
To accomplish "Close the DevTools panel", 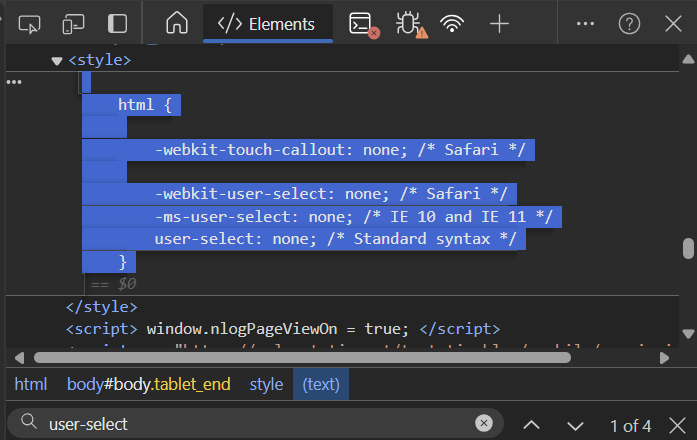I will (x=673, y=24).
